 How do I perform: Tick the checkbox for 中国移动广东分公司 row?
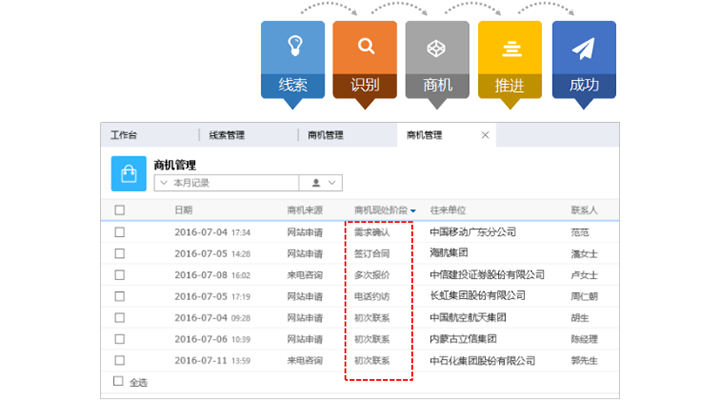click(x=120, y=232)
